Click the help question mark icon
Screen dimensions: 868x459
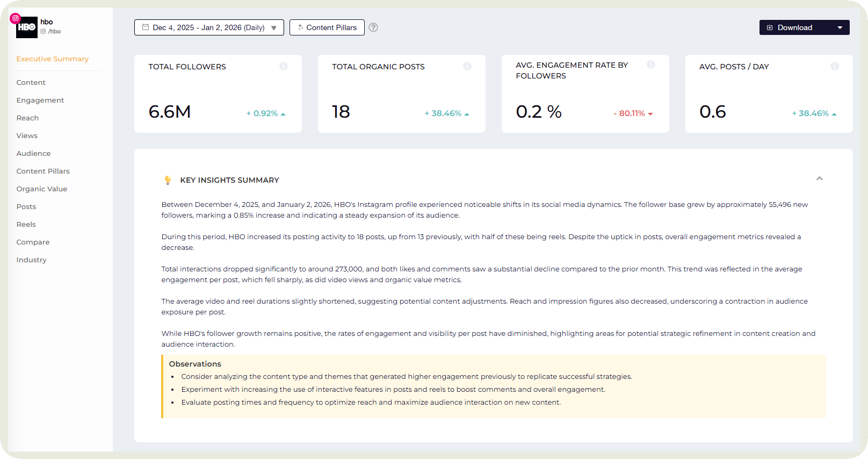(373, 27)
